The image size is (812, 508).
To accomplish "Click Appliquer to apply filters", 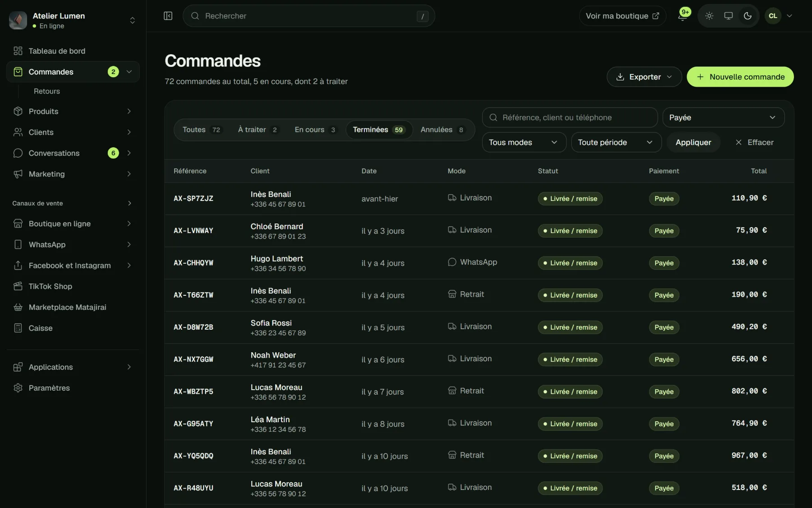I will pos(693,142).
